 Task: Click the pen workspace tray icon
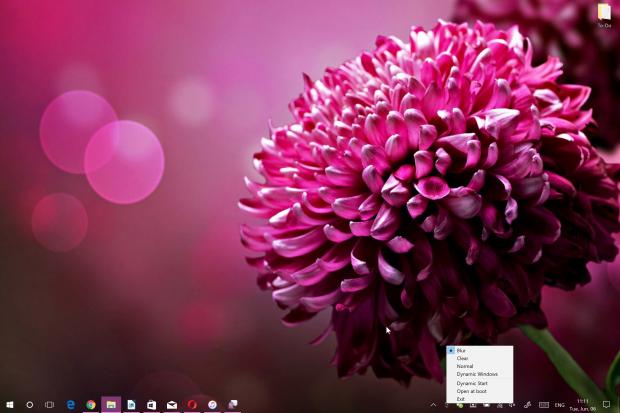(x=527, y=405)
